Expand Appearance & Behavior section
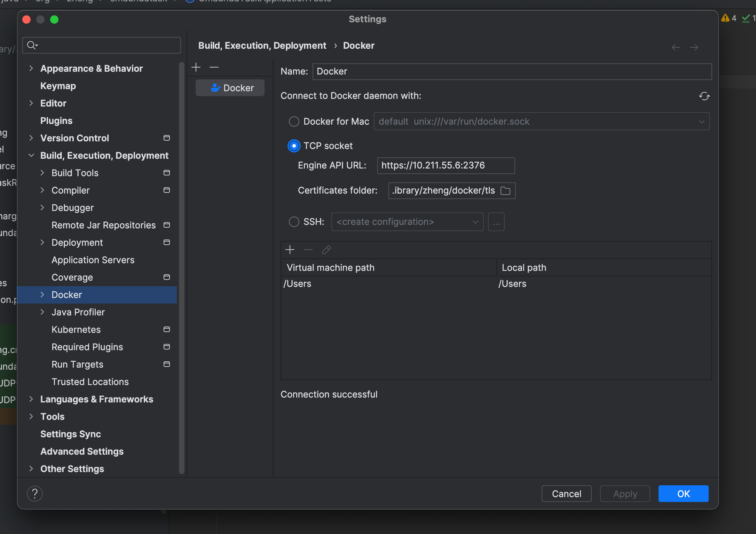Image resolution: width=756 pixels, height=534 pixels. [x=31, y=68]
